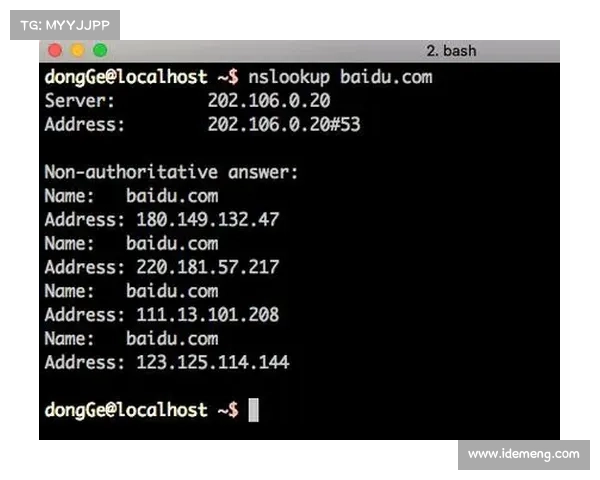This screenshot has width=600, height=480.
Task: Click the 'Server:' label
Action: [80, 101]
